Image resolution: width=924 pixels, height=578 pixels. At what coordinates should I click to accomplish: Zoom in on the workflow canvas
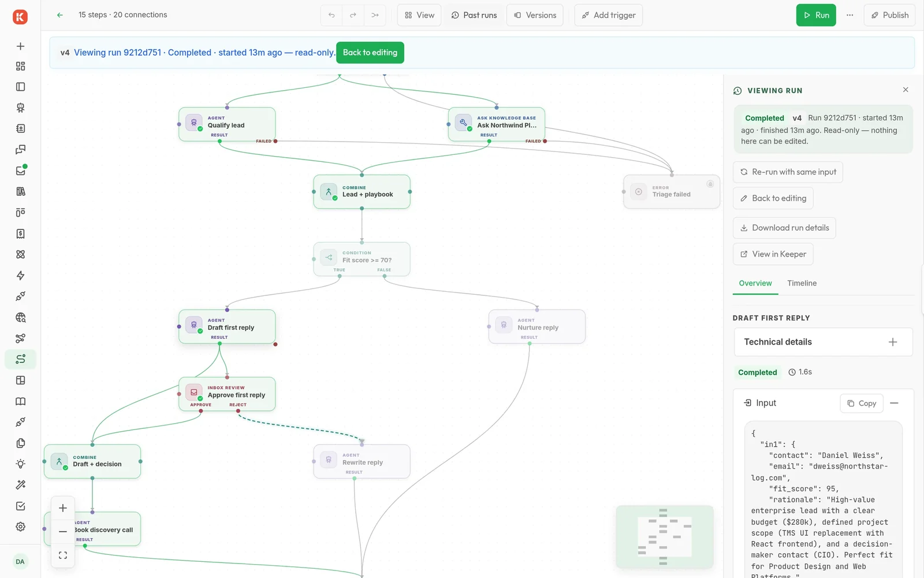pyautogui.click(x=63, y=508)
